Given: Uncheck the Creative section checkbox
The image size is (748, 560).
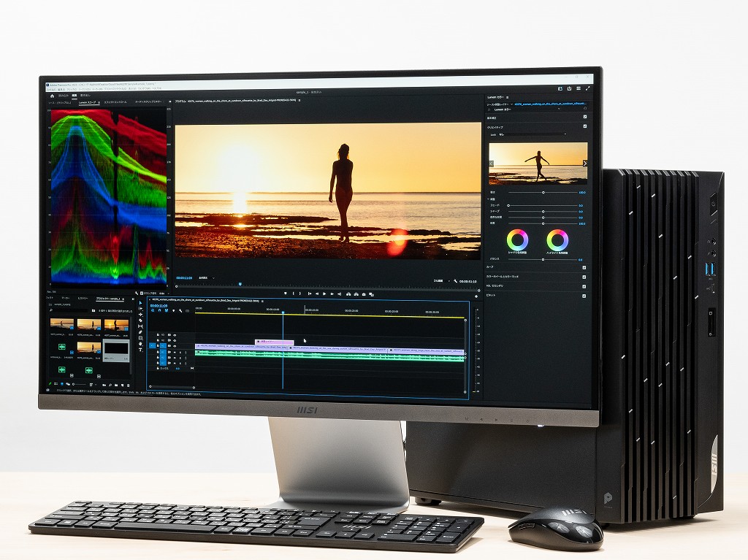Looking at the screenshot, I should coord(585,126).
